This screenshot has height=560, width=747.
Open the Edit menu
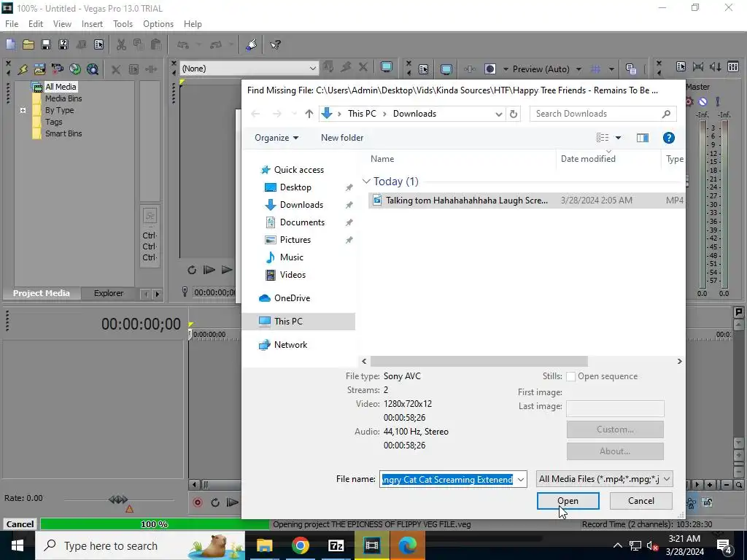click(36, 24)
